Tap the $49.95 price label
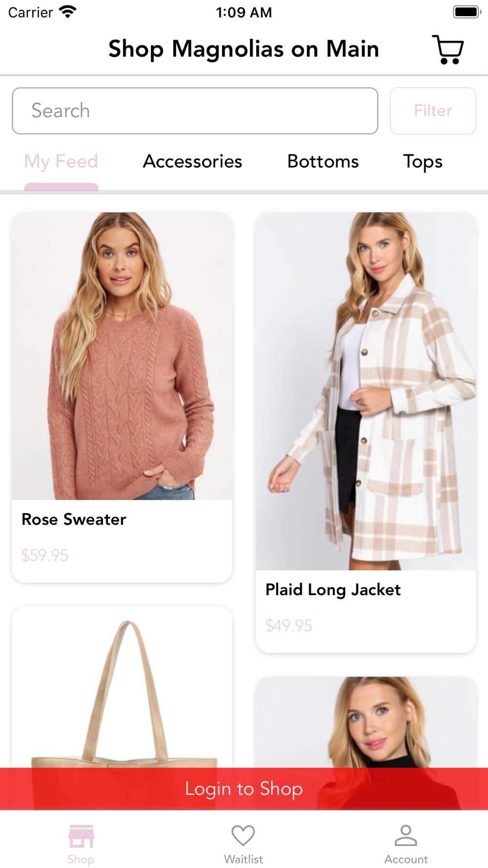The width and height of the screenshot is (488, 868). pyautogui.click(x=288, y=625)
